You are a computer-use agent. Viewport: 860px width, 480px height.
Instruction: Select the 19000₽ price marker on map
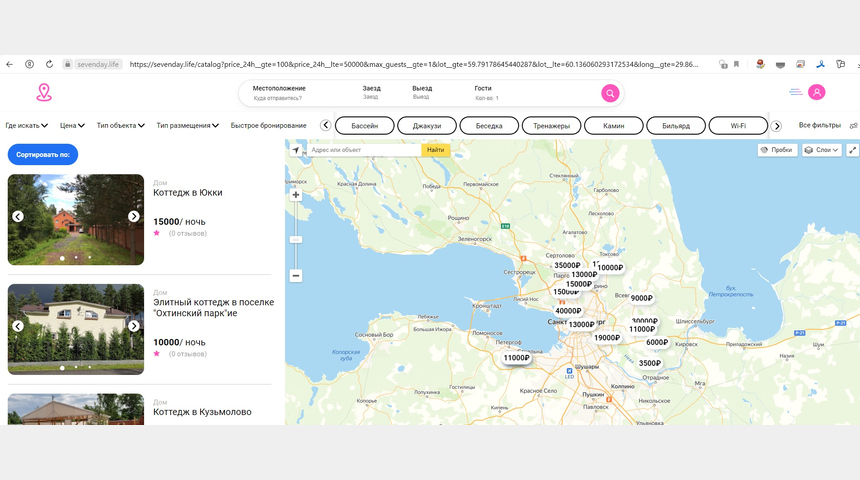pyautogui.click(x=607, y=337)
